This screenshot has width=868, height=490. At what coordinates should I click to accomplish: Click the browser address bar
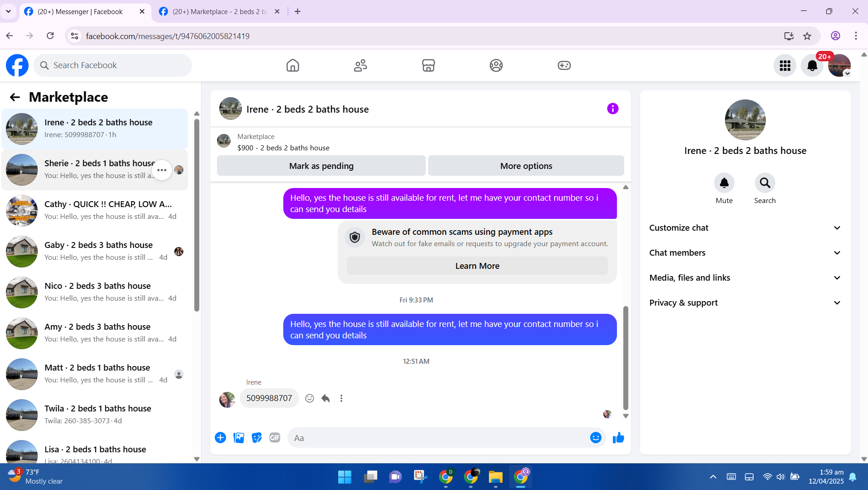click(x=431, y=36)
